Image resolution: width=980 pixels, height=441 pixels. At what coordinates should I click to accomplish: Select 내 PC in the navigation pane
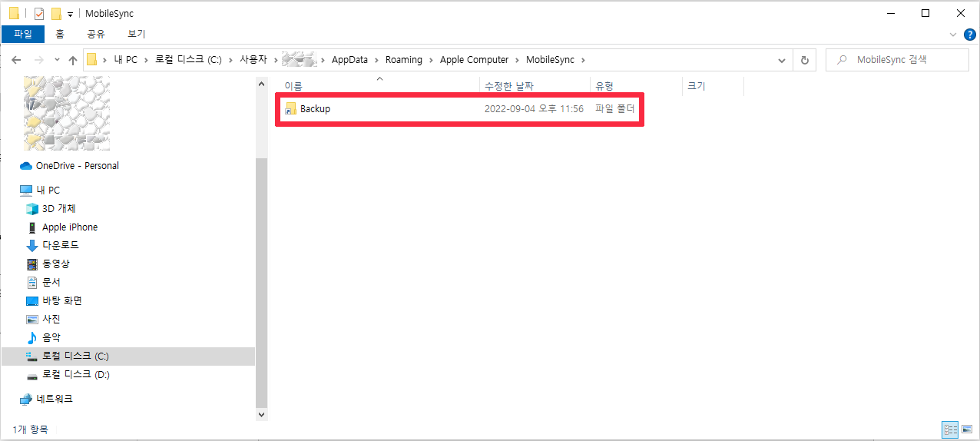tap(39, 191)
